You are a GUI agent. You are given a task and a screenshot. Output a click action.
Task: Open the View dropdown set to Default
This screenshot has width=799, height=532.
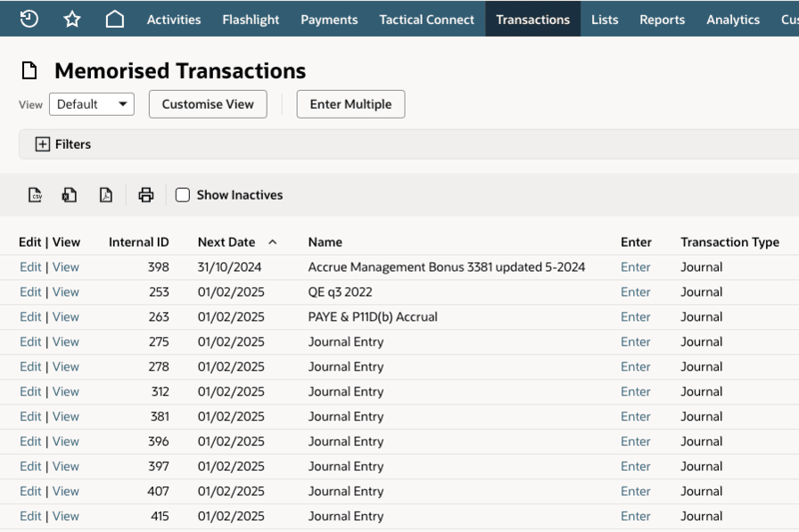tap(92, 104)
